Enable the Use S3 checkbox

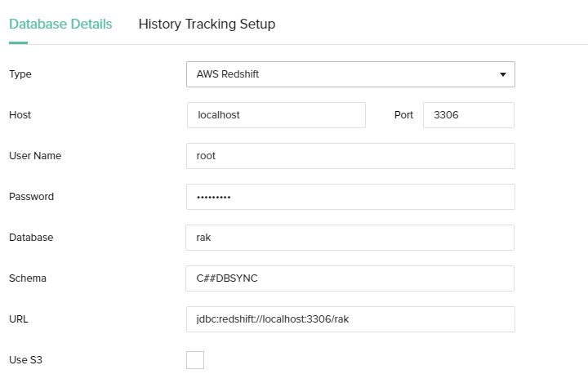coord(195,360)
